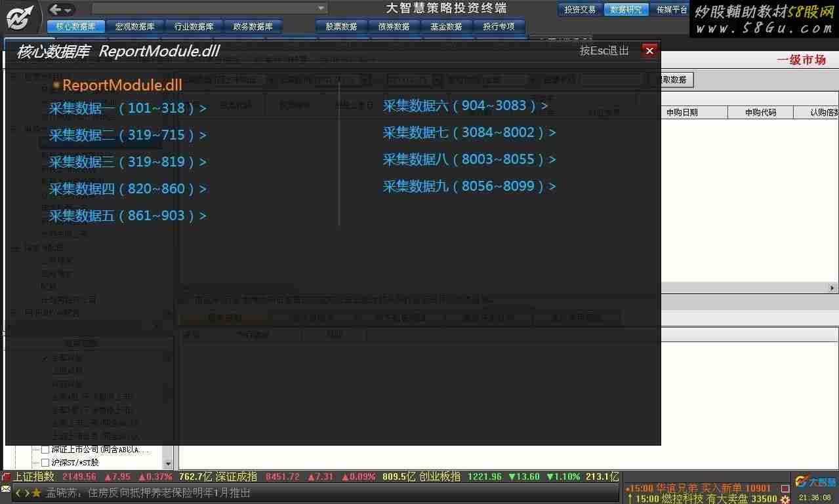Screen dimensions: 839x504
Task: Open the address bar dropdown at top
Action: tap(321, 9)
